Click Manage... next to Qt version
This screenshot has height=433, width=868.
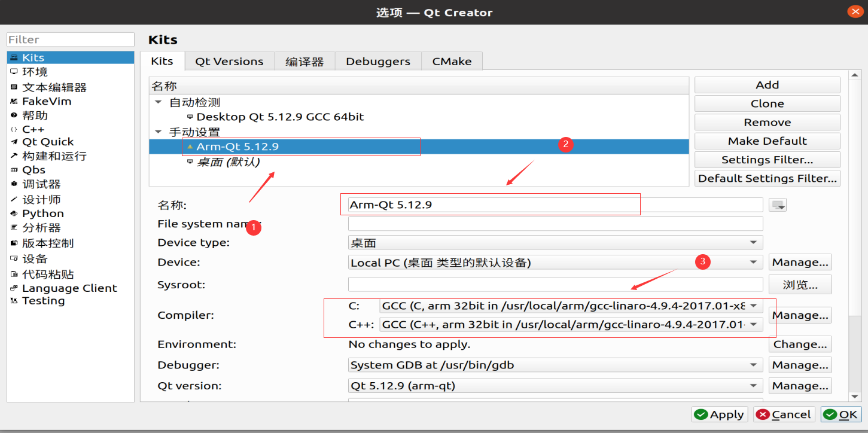800,386
